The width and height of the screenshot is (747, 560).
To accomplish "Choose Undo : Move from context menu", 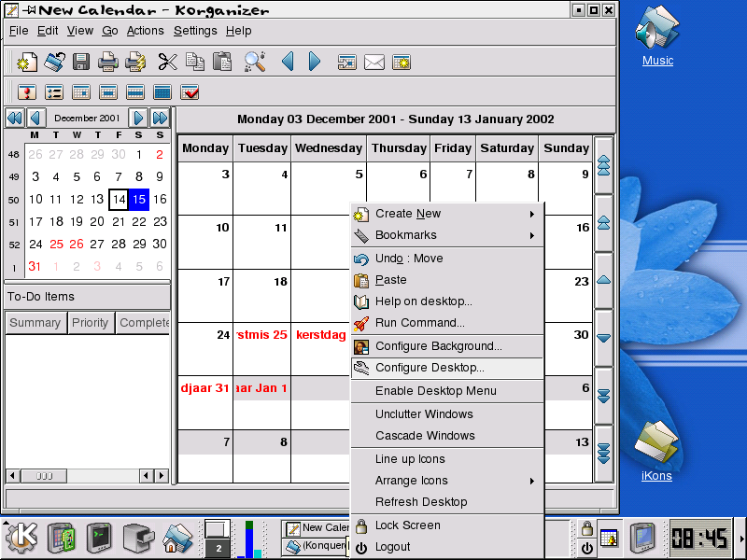I will point(447,259).
